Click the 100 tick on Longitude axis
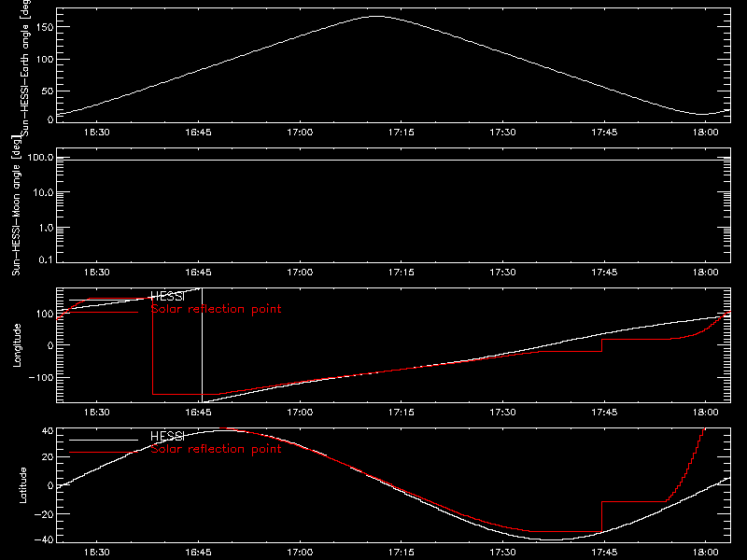 pos(47,314)
